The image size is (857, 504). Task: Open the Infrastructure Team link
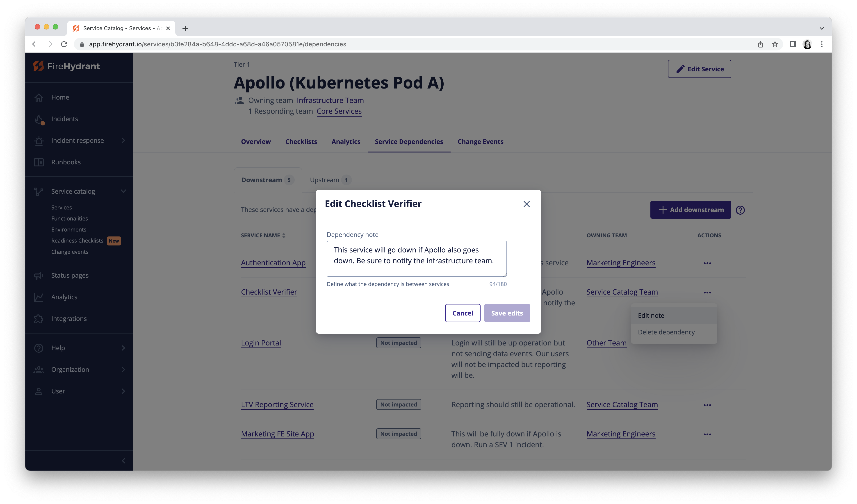click(x=330, y=101)
